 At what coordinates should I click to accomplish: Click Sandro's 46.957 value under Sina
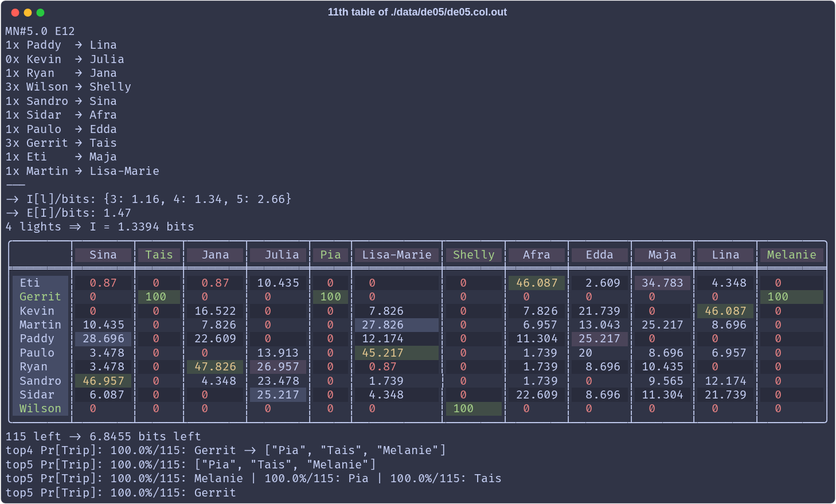pos(103,381)
